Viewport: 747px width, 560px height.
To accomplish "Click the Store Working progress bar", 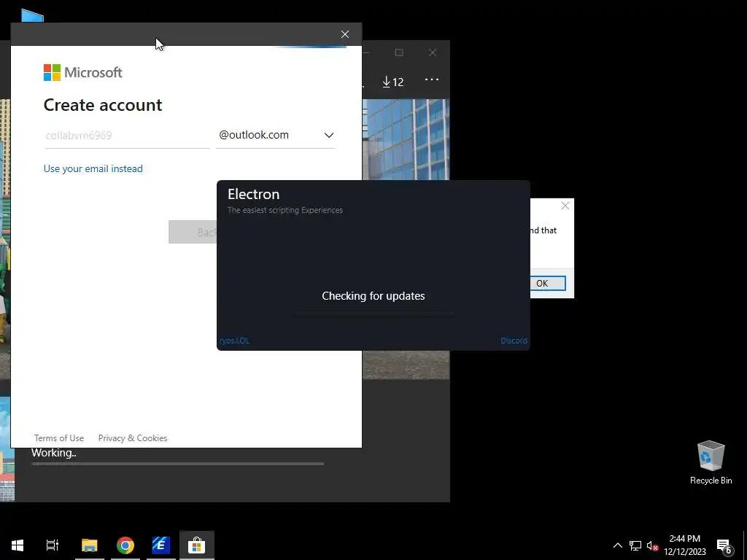I will pyautogui.click(x=178, y=463).
